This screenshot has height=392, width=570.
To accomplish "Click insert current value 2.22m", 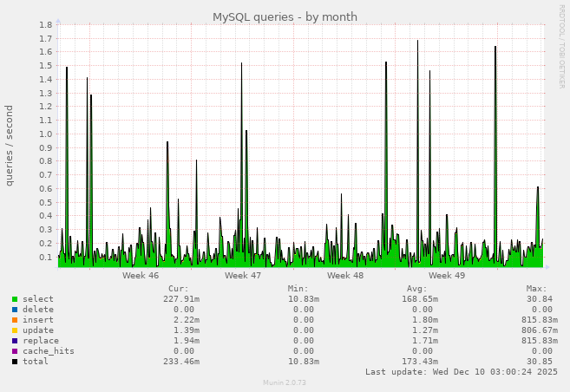I will pyautogui.click(x=187, y=320).
